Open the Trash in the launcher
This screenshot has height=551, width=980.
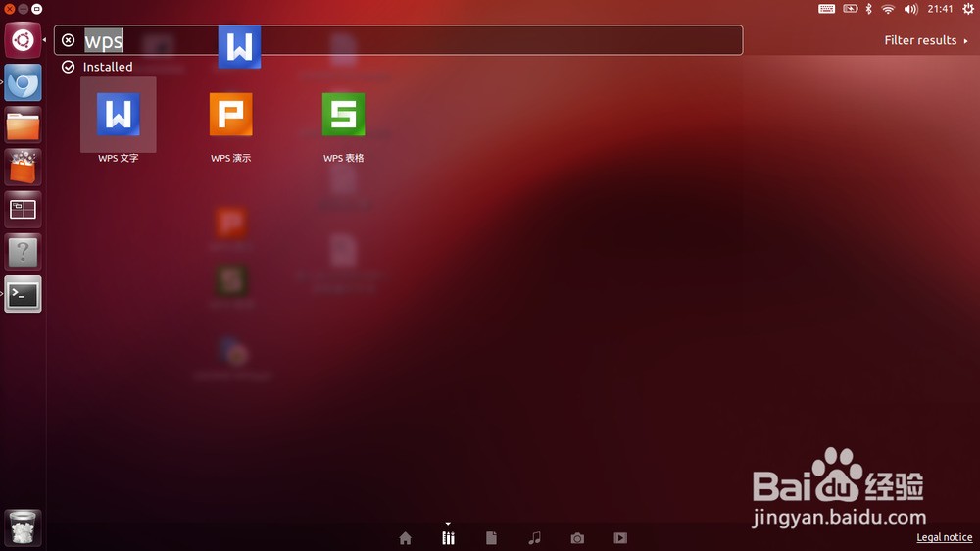point(23,526)
